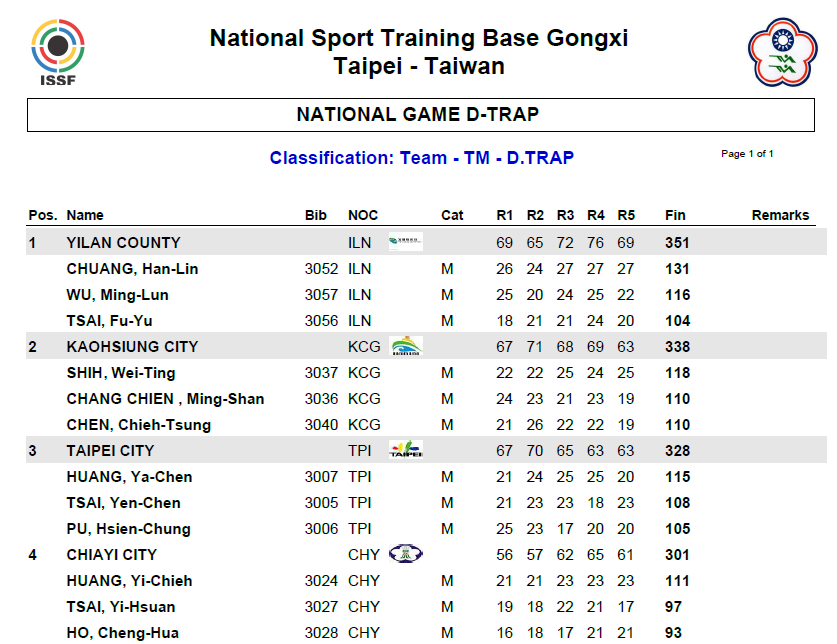Click the Remarks column header
Image resolution: width=837 pixels, height=644 pixels.
780,215
